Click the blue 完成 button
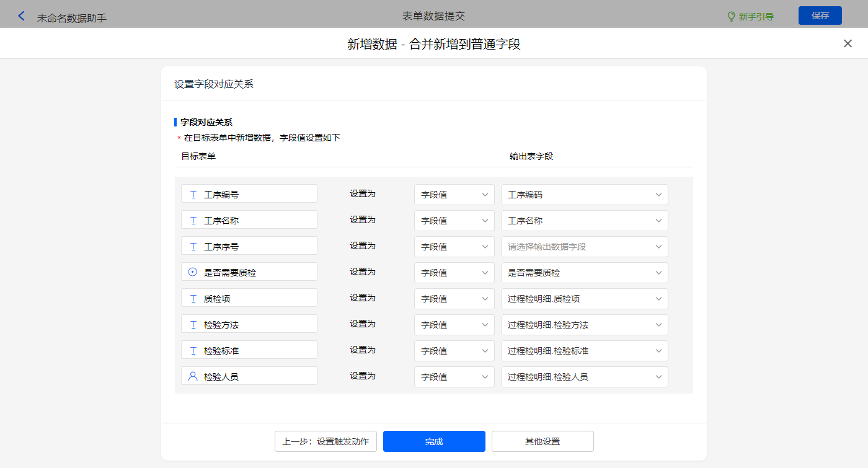 pyautogui.click(x=434, y=441)
